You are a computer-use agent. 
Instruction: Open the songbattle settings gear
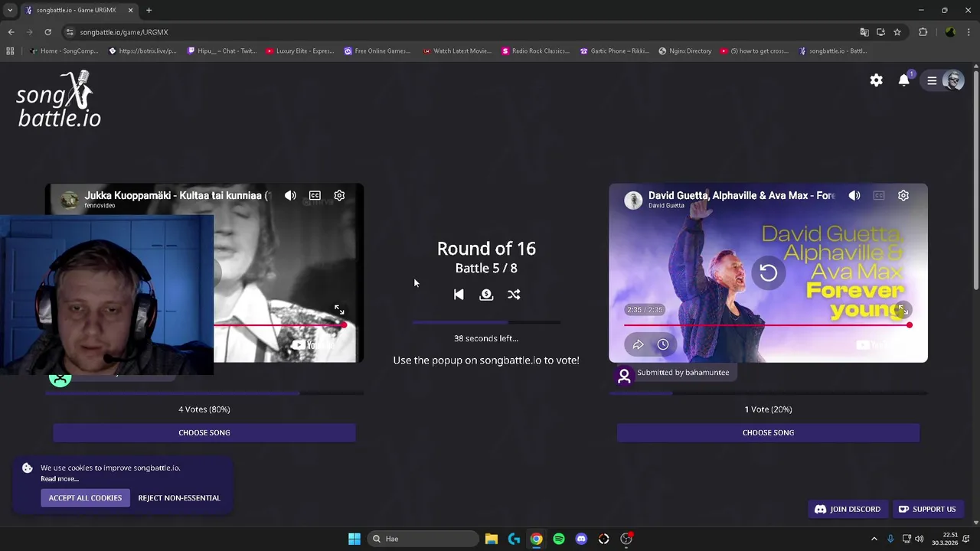[x=876, y=80]
